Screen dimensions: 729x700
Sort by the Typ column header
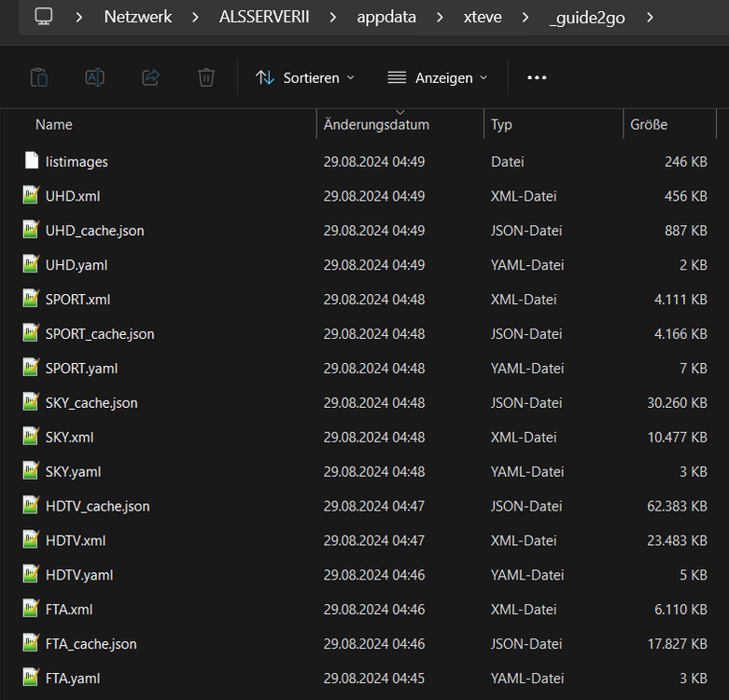click(x=501, y=124)
